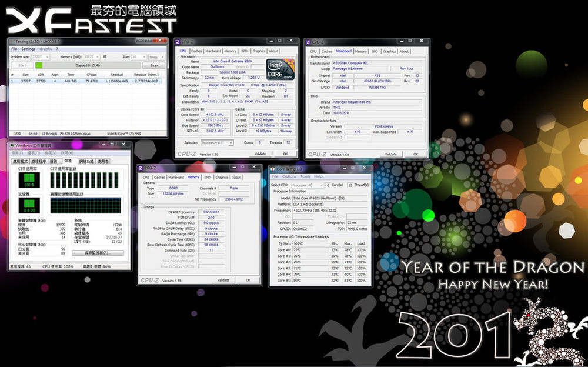Click the BIOS Date field 10/03/2011
Image resolution: width=588 pixels, height=367 pixels.
(376, 113)
